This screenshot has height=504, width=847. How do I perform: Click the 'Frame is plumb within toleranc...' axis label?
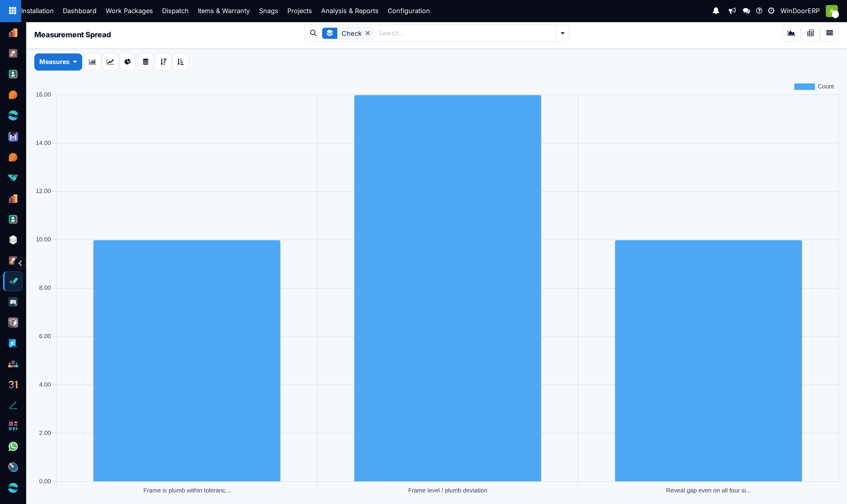187,490
